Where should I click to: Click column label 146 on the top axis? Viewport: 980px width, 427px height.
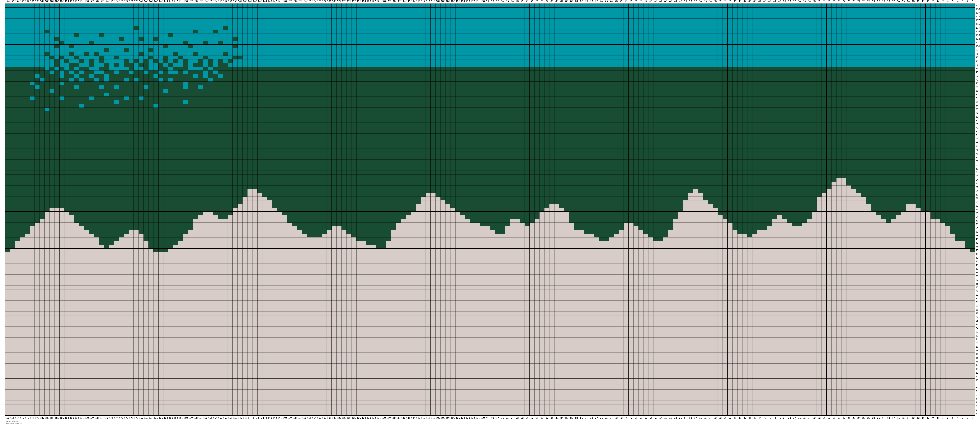click(255, 1)
